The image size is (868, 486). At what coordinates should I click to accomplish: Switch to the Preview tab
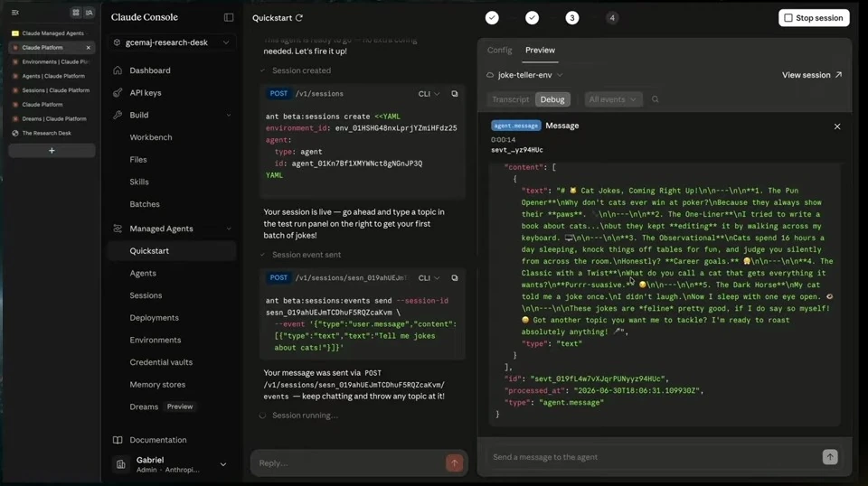coord(540,51)
